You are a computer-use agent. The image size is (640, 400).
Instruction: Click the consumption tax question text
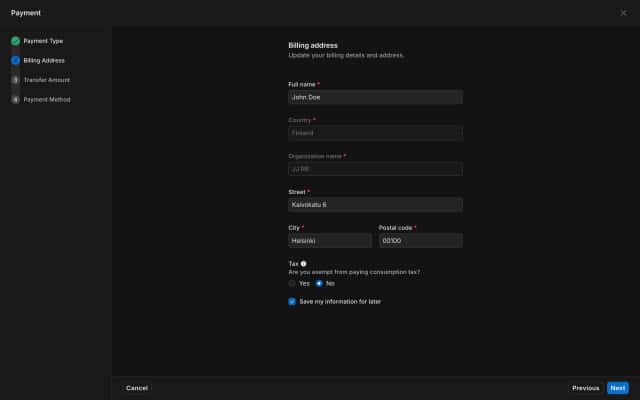354,272
